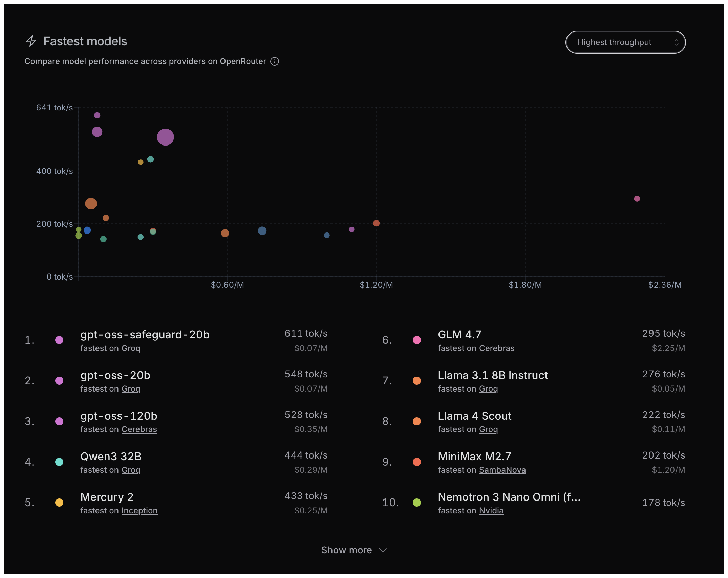Image resolution: width=728 pixels, height=578 pixels.
Task: Open the gpt-oss-20b model entry
Action: coord(115,375)
